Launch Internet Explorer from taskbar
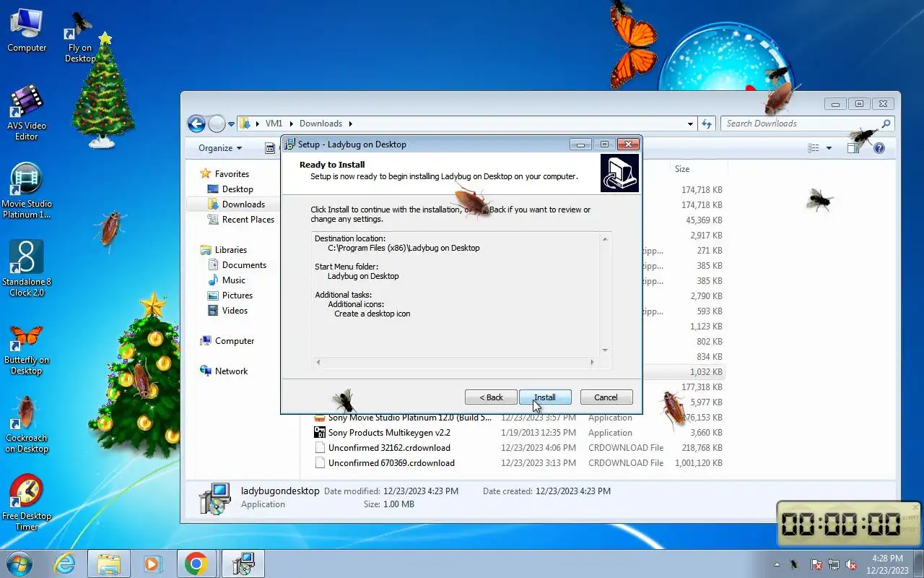Image resolution: width=924 pixels, height=578 pixels. pos(64,564)
